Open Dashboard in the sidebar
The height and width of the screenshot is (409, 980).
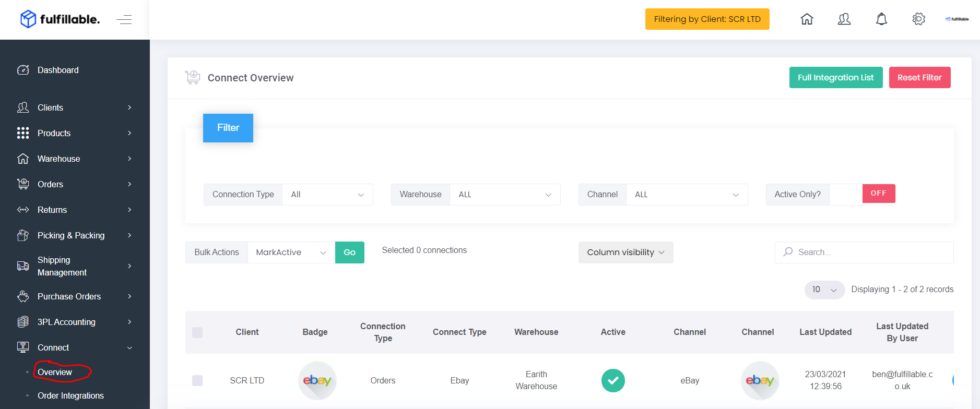click(x=58, y=70)
